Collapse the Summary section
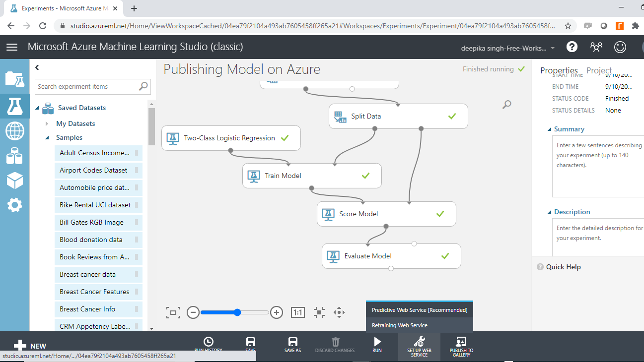644x362 pixels. pyautogui.click(x=550, y=129)
